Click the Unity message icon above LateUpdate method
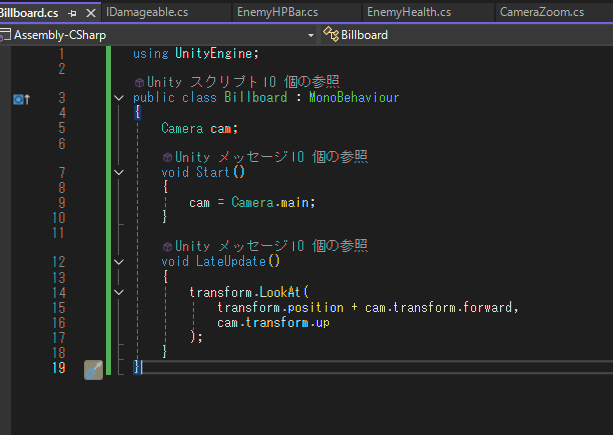613x435 pixels. click(166, 246)
